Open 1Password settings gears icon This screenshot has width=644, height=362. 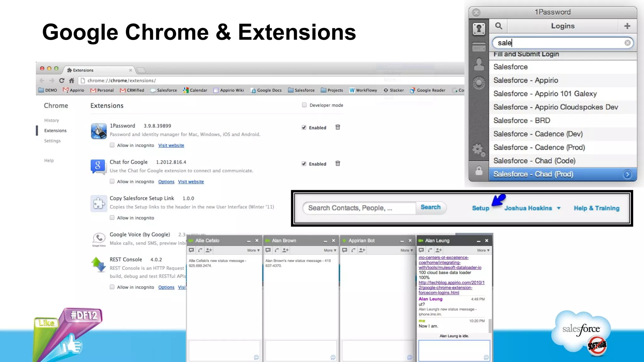(479, 150)
